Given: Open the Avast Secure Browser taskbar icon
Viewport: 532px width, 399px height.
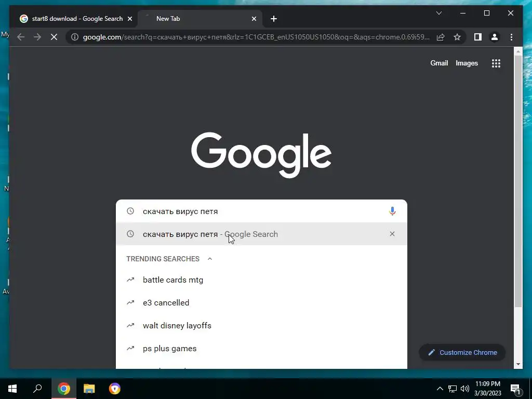Looking at the screenshot, I should pyautogui.click(x=115, y=389).
